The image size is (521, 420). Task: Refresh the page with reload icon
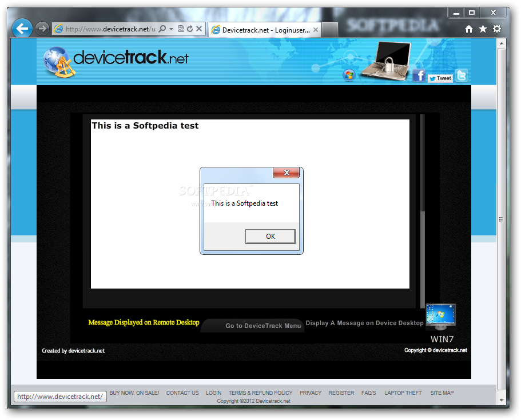(190, 29)
